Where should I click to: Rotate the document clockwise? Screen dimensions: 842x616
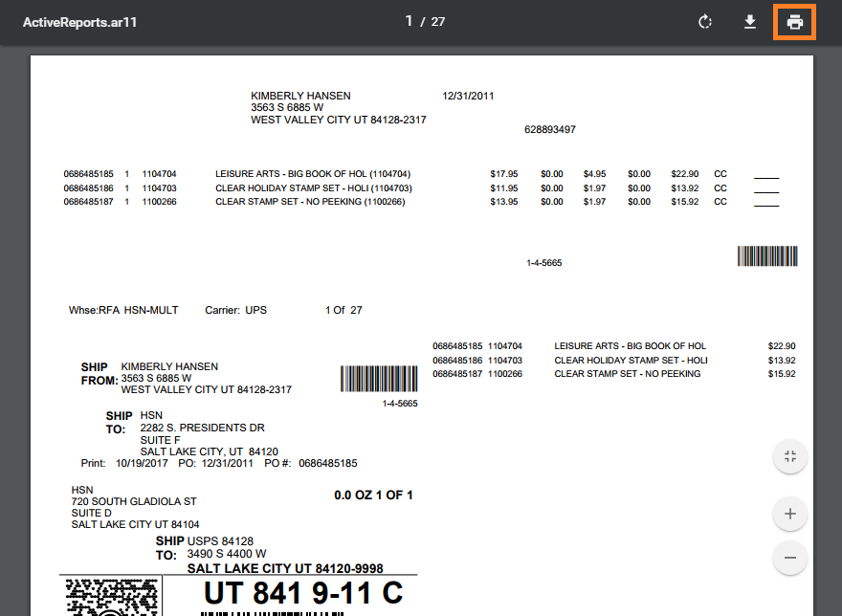705,22
